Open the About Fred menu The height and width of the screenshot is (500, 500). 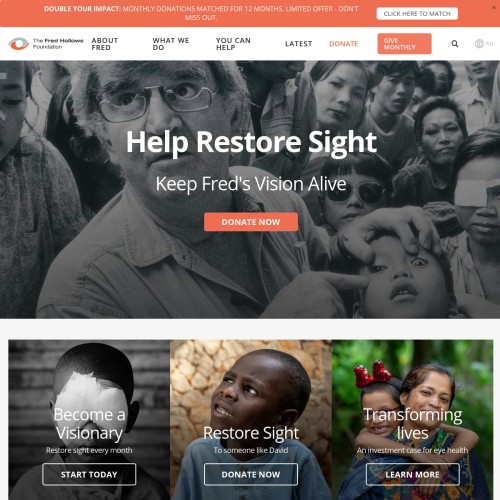click(x=105, y=44)
